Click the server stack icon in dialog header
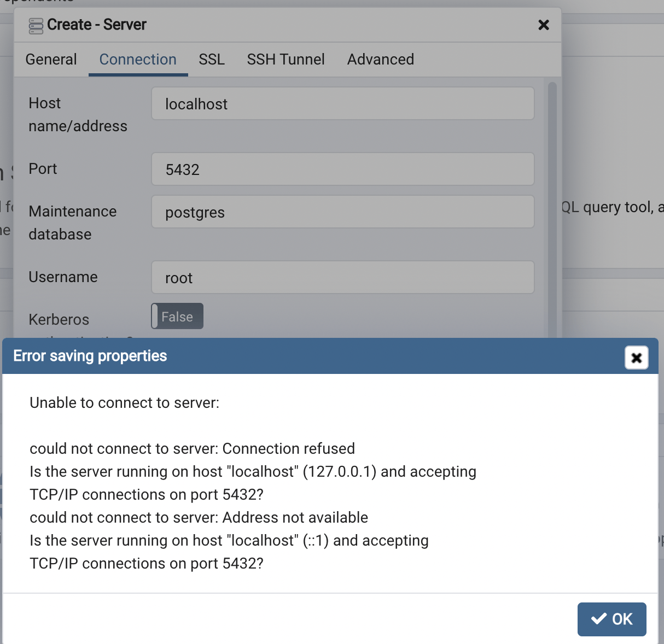 pos(35,25)
